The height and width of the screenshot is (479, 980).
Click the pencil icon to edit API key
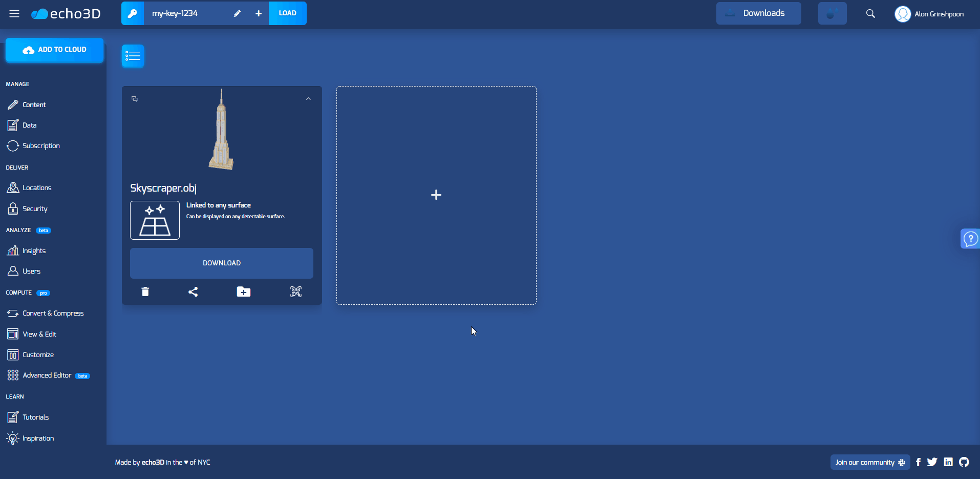(237, 13)
